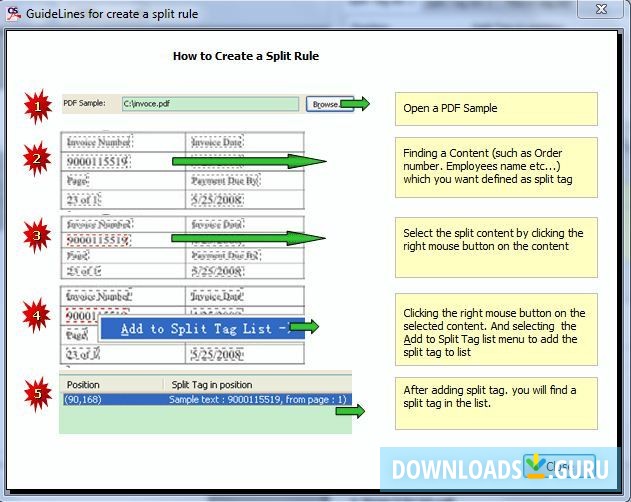The image size is (631, 502).
Task: Click the 'GuideLines for create a split rule' title
Action: click(112, 14)
